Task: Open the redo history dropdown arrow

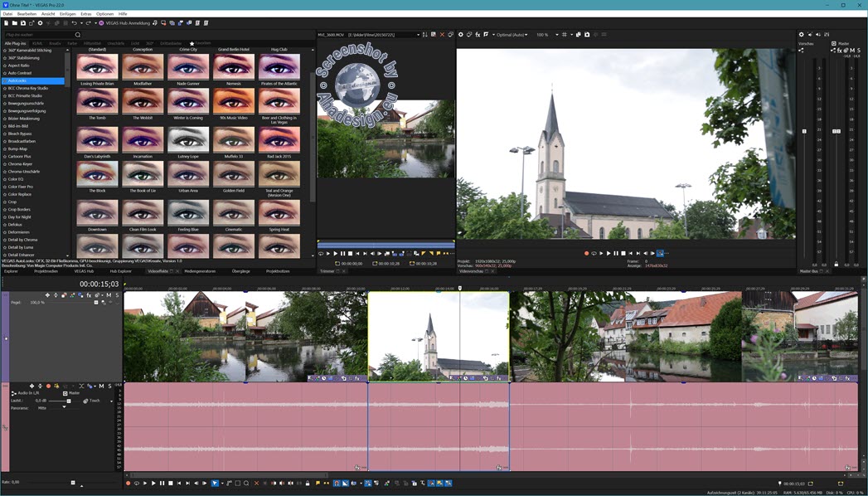Action: point(96,23)
